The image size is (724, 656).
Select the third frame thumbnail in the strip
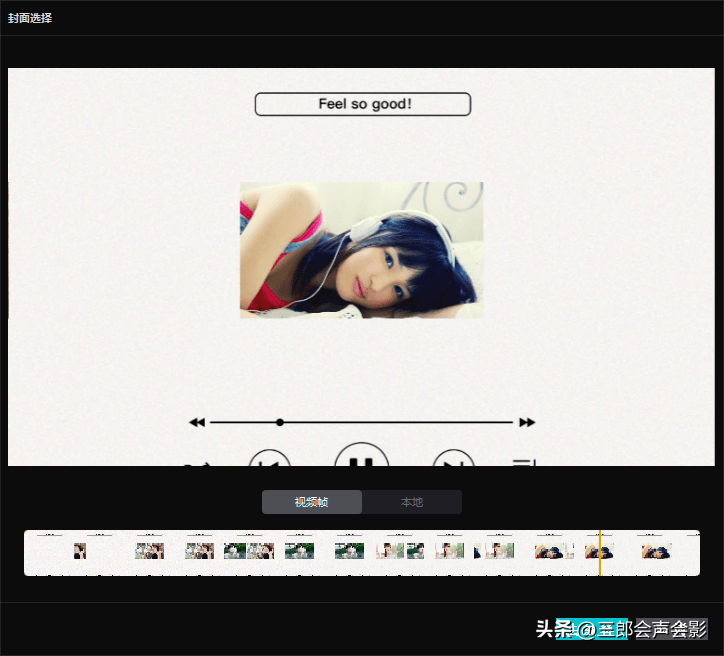149,552
